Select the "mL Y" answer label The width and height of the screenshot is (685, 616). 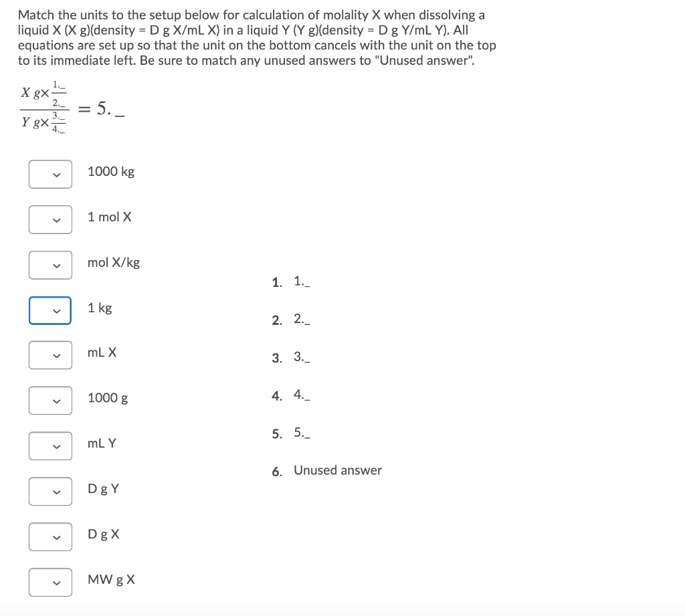tap(102, 443)
